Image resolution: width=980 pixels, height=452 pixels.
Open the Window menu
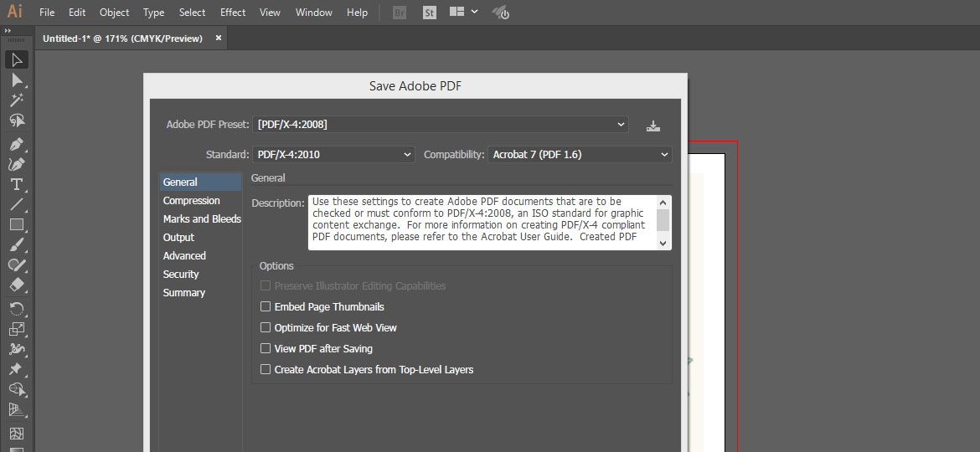click(x=315, y=13)
